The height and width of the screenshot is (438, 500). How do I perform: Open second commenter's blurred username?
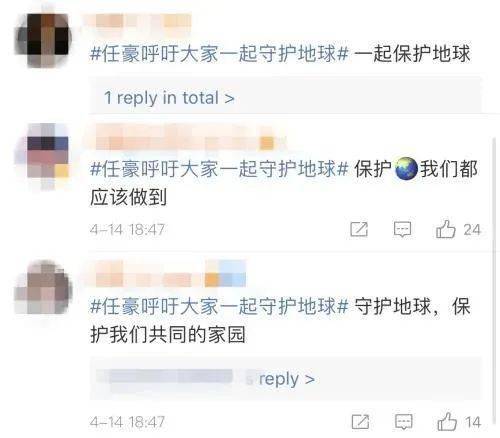pyautogui.click(x=190, y=139)
